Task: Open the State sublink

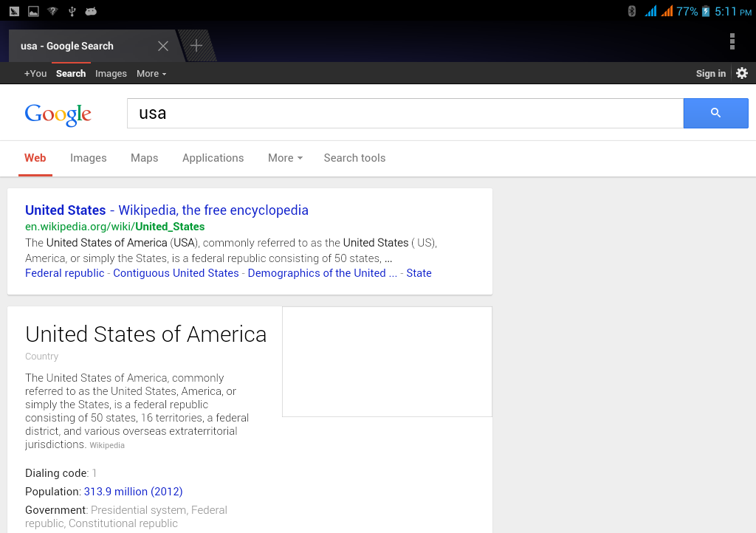Action: click(419, 273)
